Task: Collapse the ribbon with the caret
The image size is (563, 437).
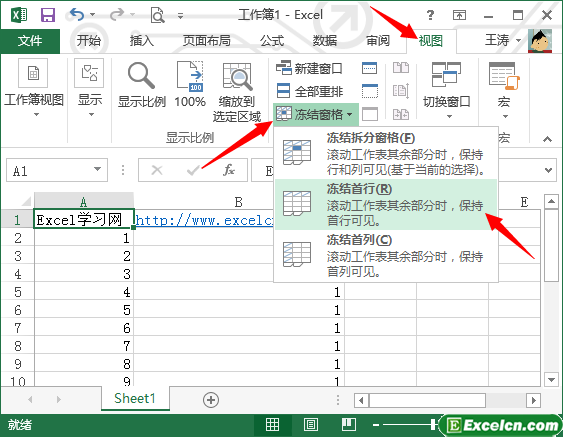Action: (x=547, y=139)
